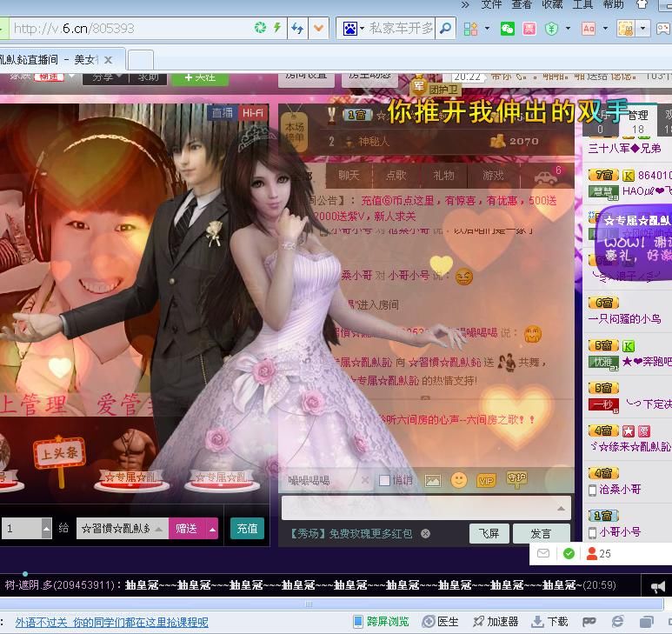The image size is (672, 634).
Task: Click the green checkmark status icon
Action: tap(569, 553)
